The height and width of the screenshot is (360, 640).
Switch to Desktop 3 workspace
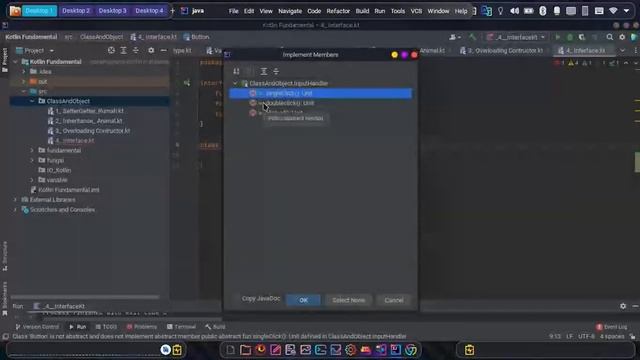point(112,11)
